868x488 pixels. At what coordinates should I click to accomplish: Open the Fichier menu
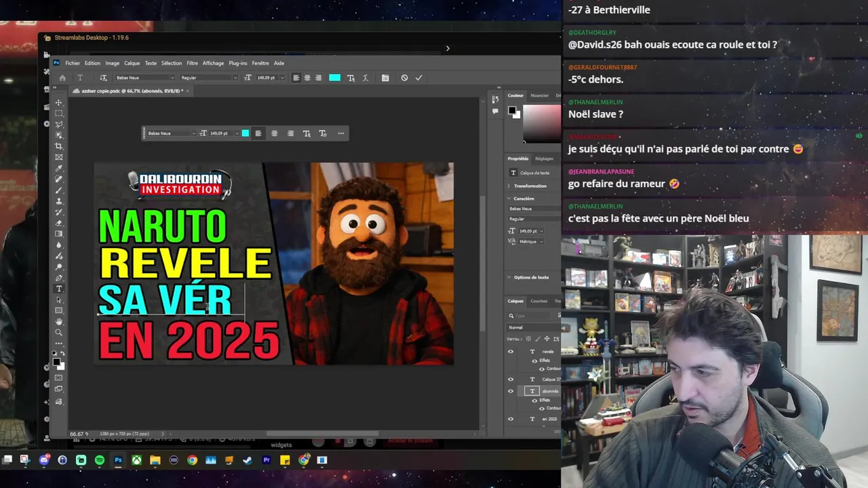click(x=73, y=63)
